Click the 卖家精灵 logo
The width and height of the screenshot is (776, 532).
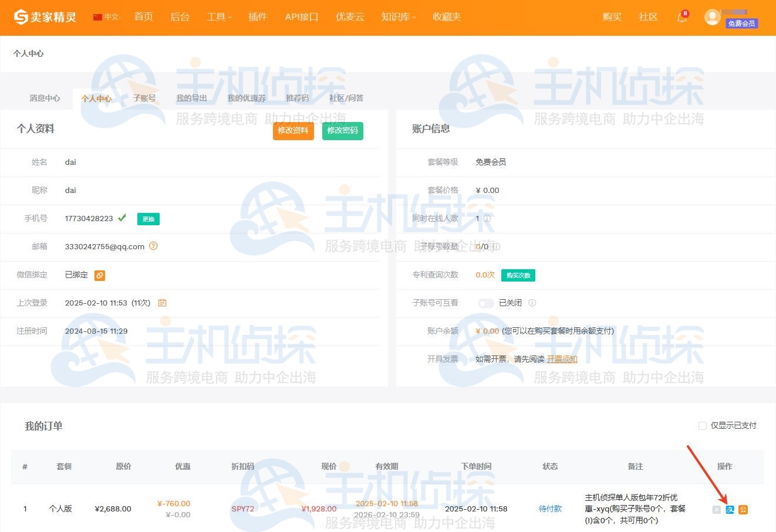44,16
